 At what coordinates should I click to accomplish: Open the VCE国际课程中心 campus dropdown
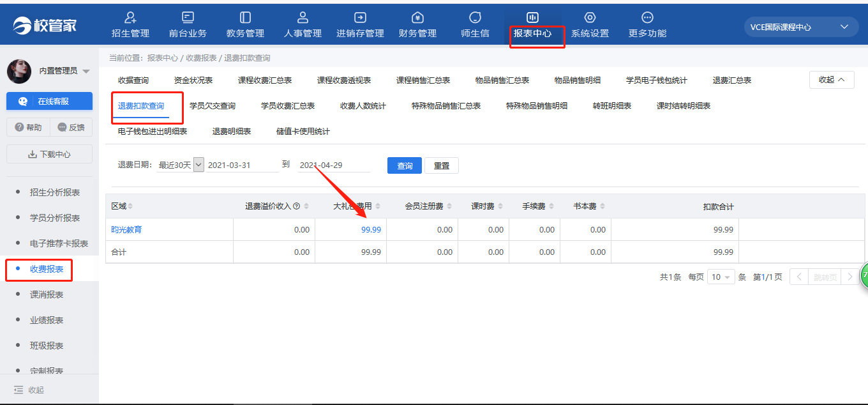point(800,27)
